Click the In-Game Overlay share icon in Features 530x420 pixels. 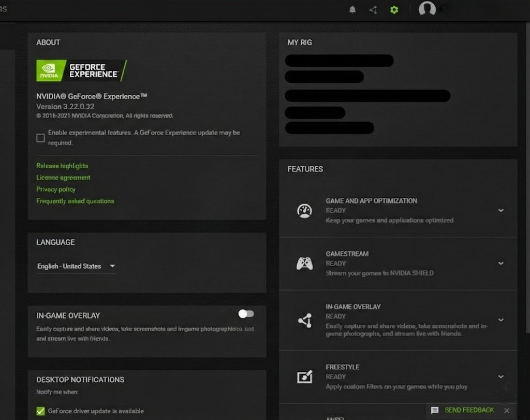pos(304,321)
